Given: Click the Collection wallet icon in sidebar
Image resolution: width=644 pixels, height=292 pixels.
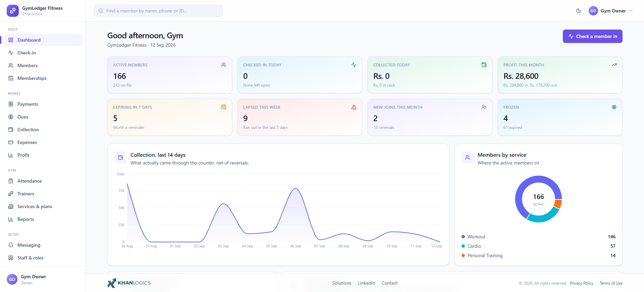Looking at the screenshot, I should (x=11, y=130).
